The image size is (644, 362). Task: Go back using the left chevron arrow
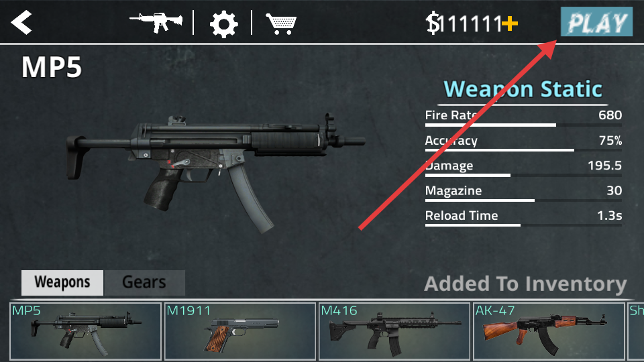pos(21,22)
